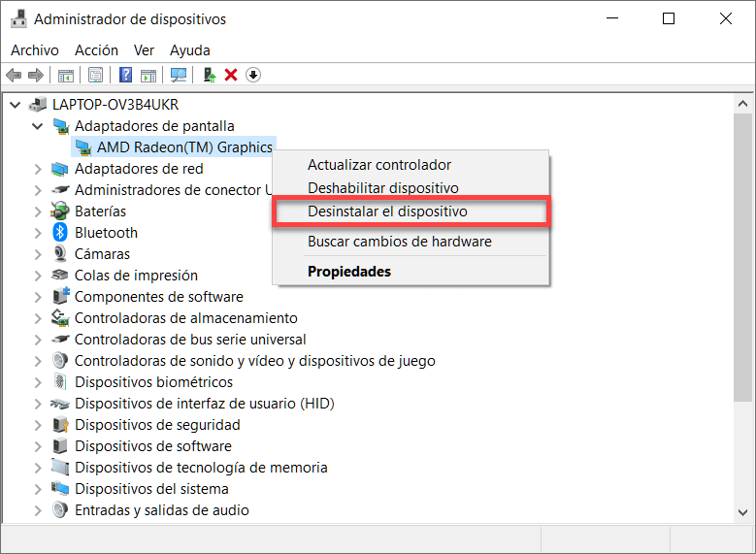This screenshot has height=554, width=756.
Task: Click the Device Manager title bar icon
Action: [x=18, y=18]
